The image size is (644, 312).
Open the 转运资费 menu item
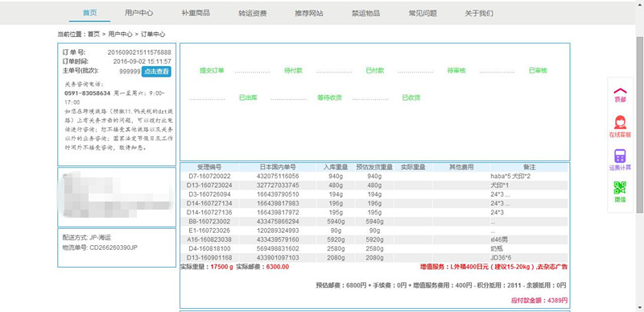click(253, 13)
